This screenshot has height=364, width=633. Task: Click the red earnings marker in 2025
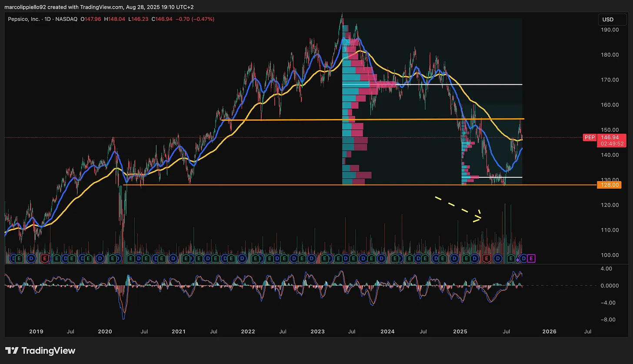[x=486, y=258]
